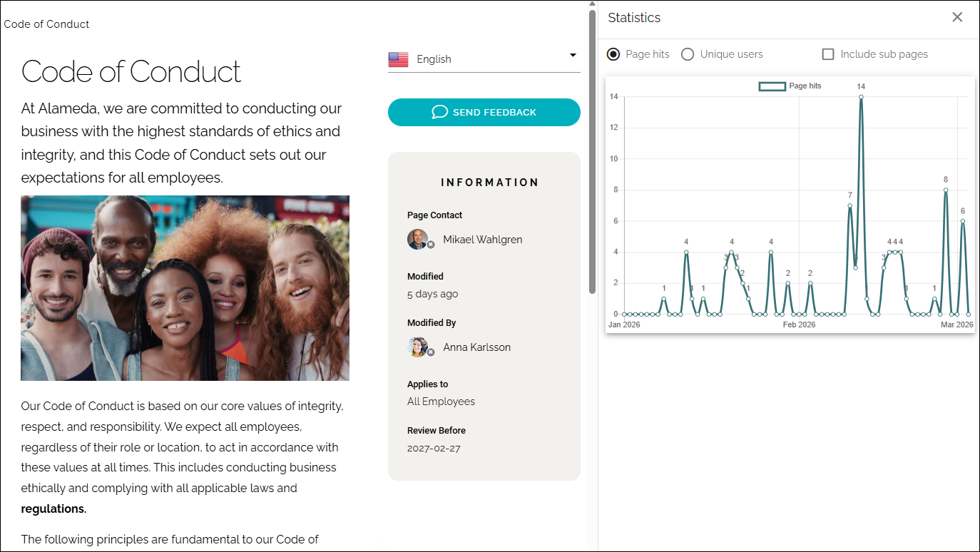The height and width of the screenshot is (552, 980).
Task: Click the 'INFORMATION' heading
Action: 490,183
